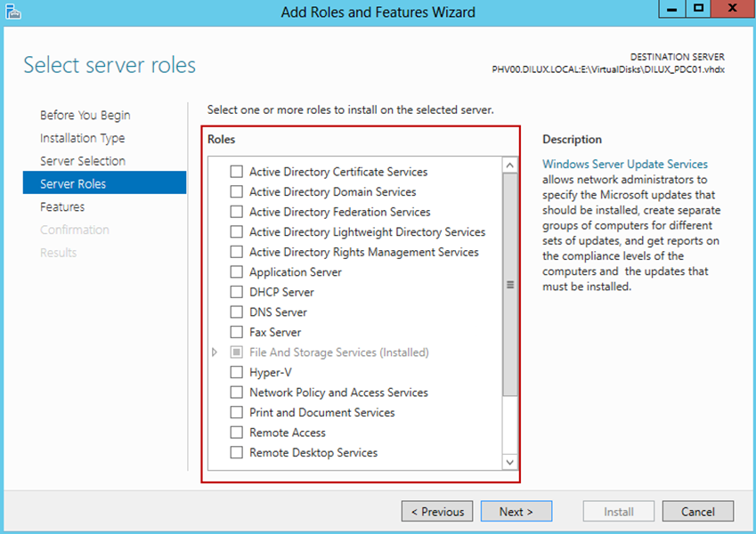Open the Installation Type step
Viewport: 756px width, 534px height.
tap(83, 138)
